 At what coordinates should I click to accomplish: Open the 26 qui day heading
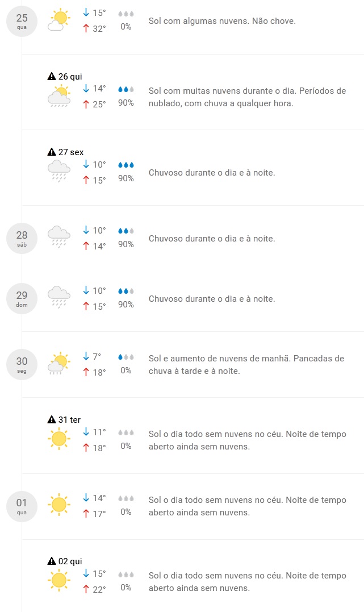(71, 77)
